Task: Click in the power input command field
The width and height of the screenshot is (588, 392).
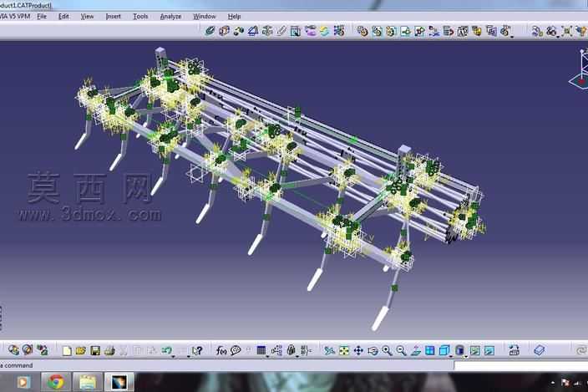Action: (521, 365)
